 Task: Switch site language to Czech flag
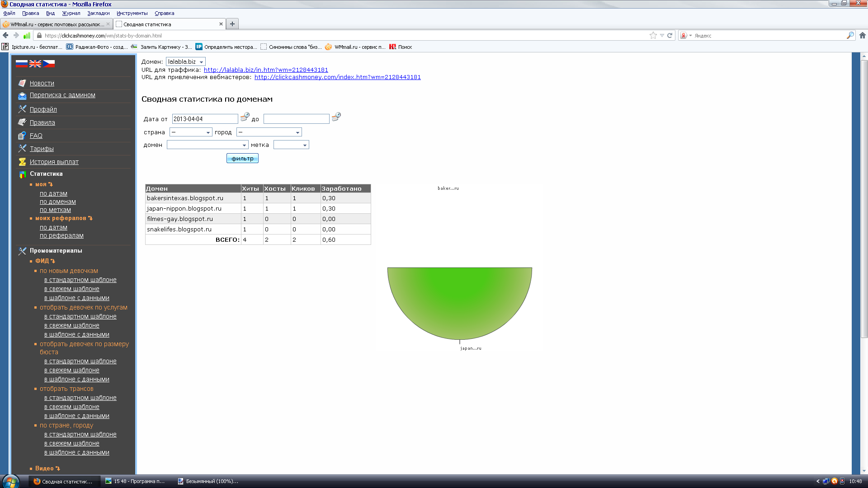coord(48,64)
